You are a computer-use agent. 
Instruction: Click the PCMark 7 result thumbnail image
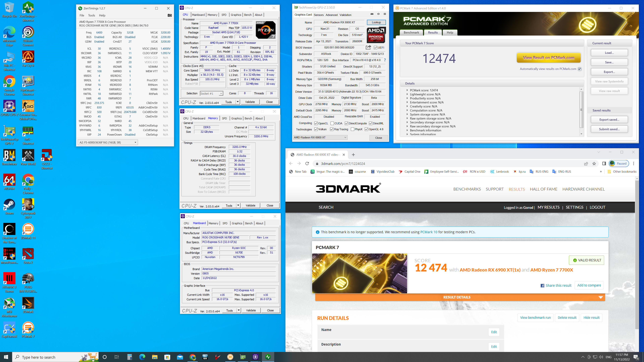[360, 274]
